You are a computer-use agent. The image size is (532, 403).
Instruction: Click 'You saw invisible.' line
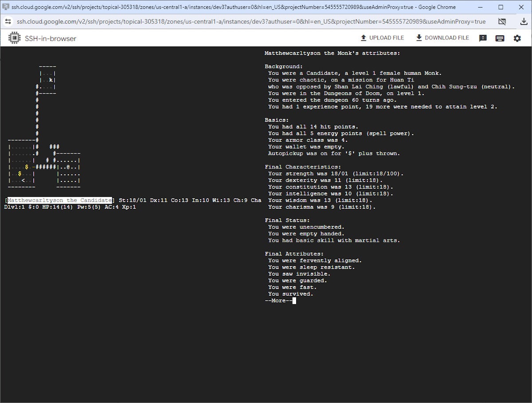click(x=300, y=274)
